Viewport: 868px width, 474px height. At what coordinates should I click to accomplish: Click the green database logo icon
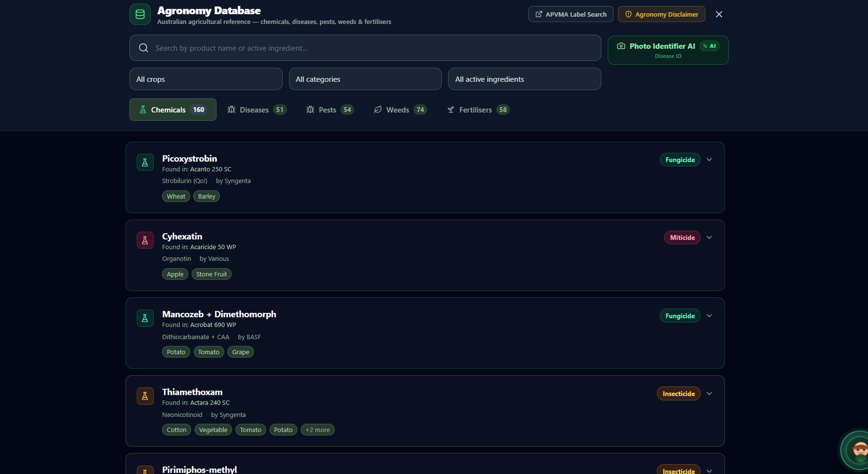pos(140,15)
